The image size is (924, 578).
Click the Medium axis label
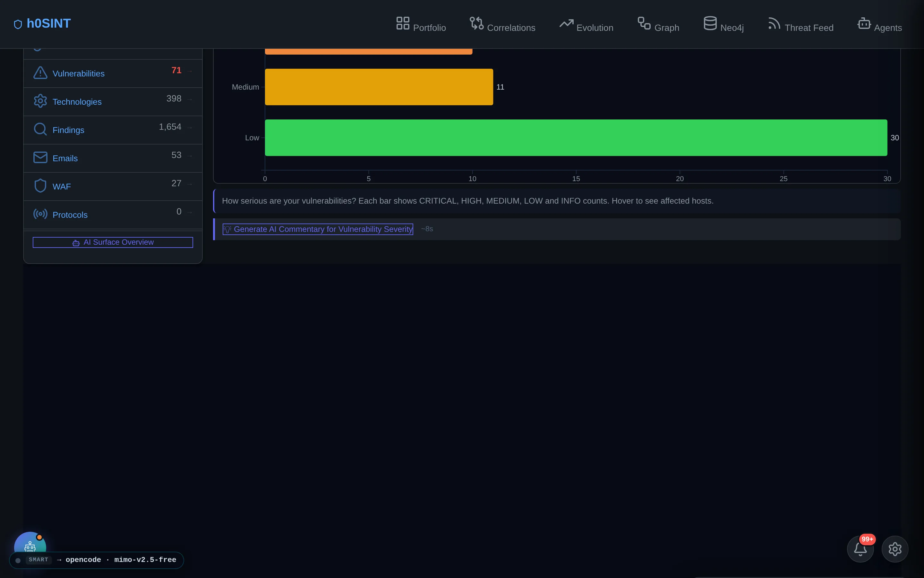pos(245,87)
